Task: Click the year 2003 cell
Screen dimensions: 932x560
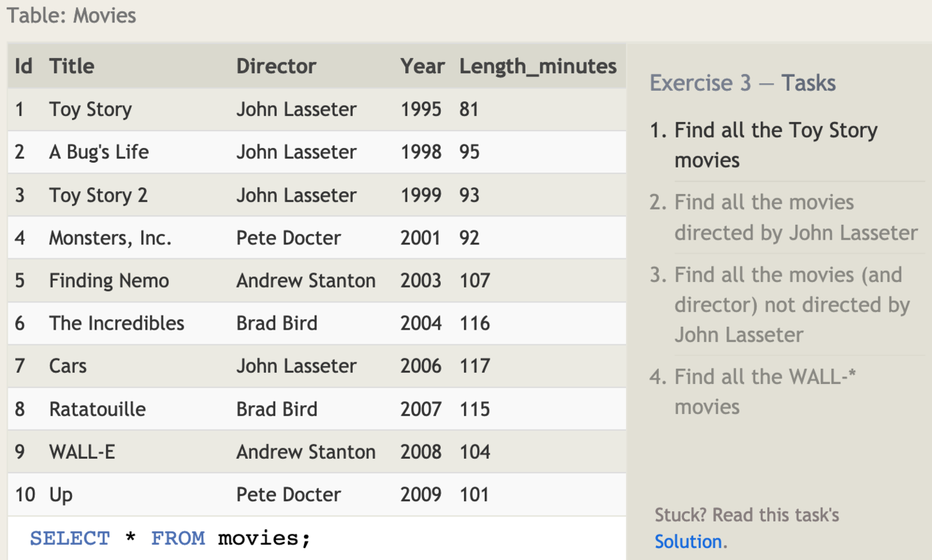Action: coord(421,281)
